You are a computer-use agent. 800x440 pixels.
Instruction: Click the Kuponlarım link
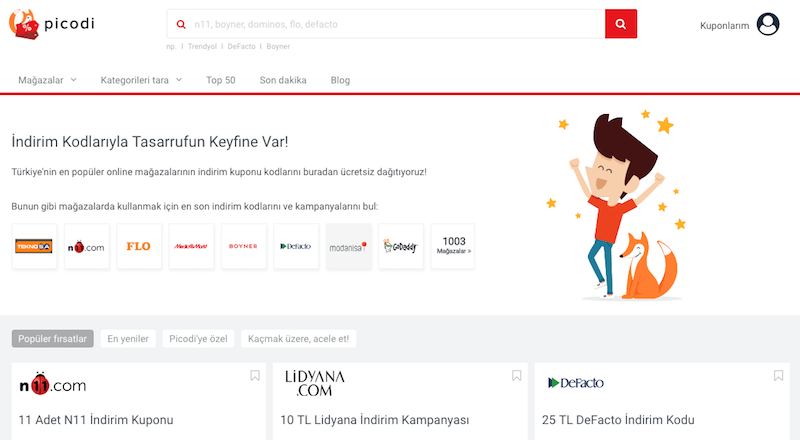coord(724,26)
